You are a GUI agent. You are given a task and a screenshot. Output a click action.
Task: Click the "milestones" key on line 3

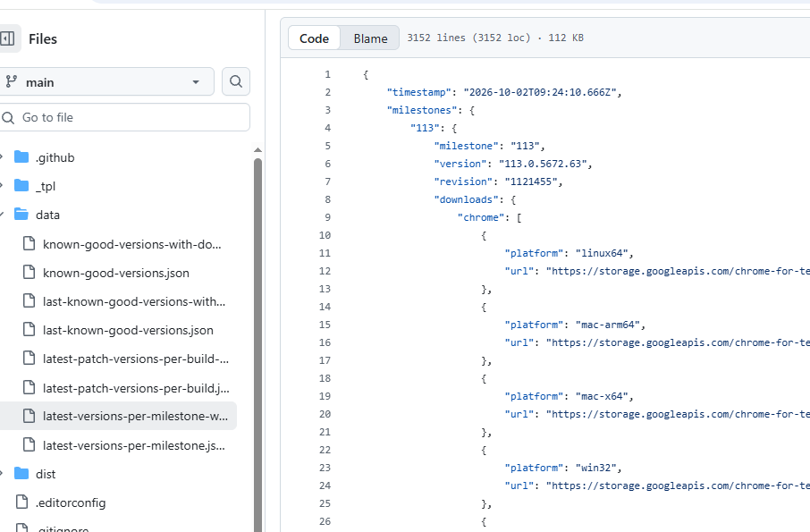pyautogui.click(x=422, y=110)
